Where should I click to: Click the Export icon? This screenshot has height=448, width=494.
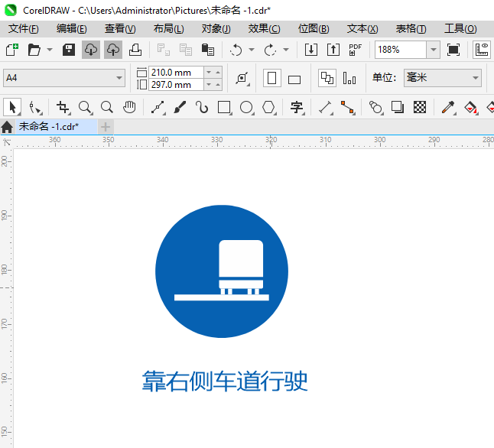(x=333, y=50)
